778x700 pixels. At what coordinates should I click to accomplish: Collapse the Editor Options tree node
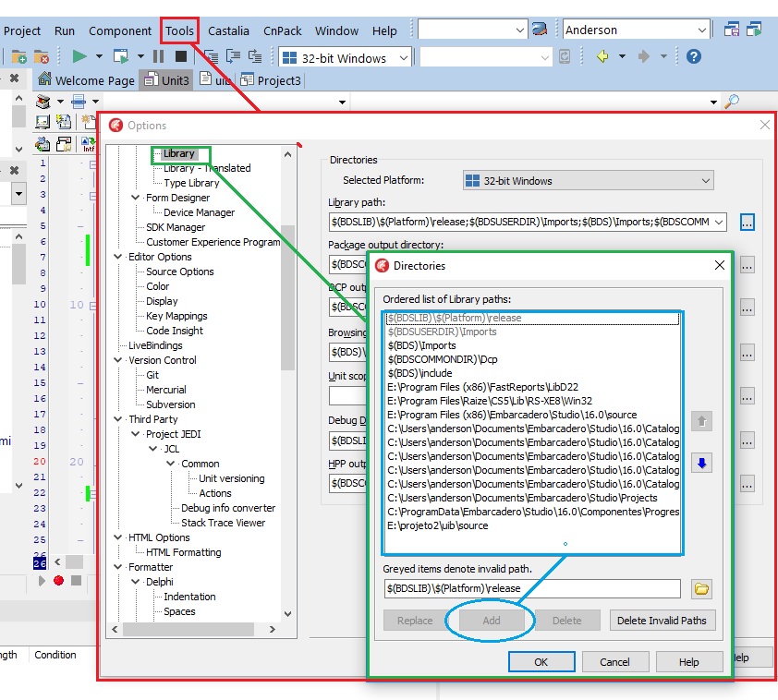[117, 257]
